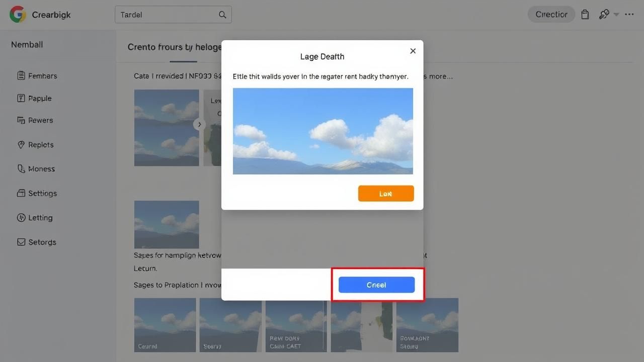Click the Google logo icon
The image size is (644, 362).
[18, 15]
